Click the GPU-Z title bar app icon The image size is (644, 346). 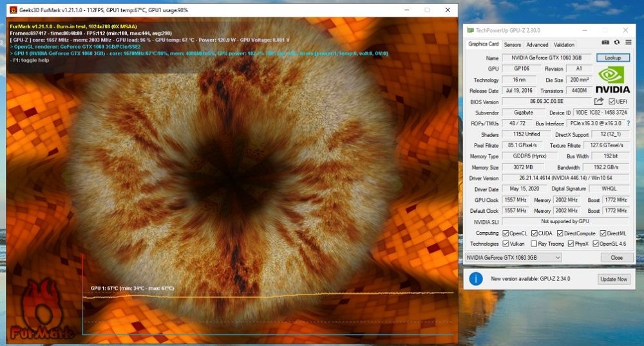(x=470, y=30)
